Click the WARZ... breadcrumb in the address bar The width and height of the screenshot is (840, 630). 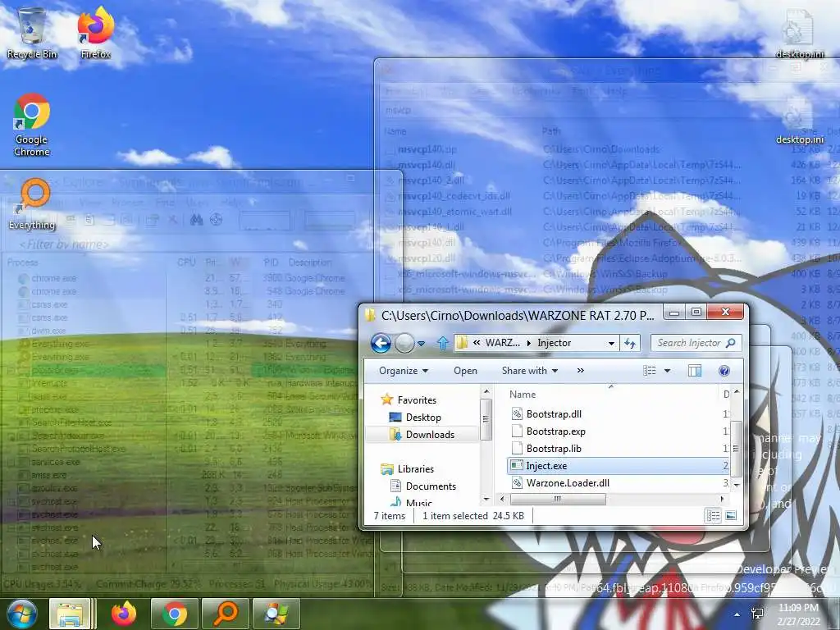click(502, 343)
